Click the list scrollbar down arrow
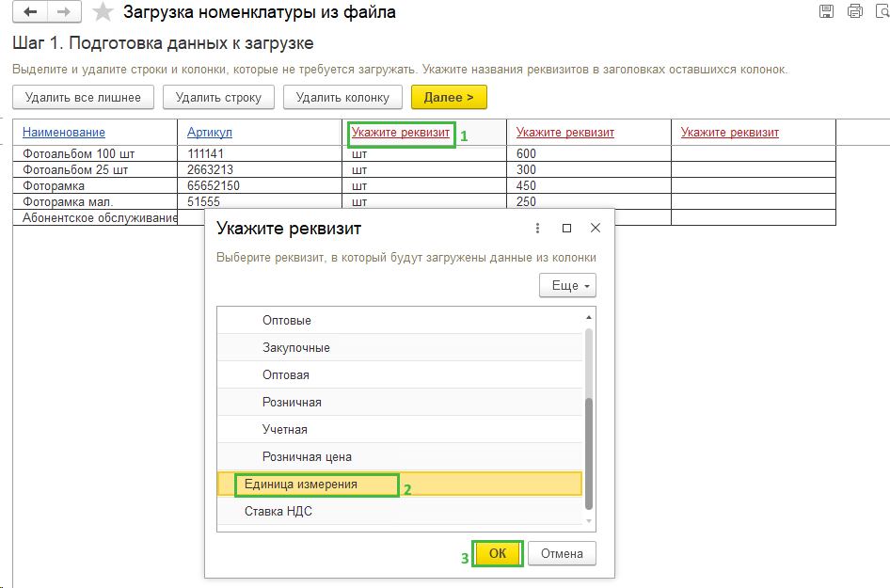The image size is (890, 588). click(589, 520)
